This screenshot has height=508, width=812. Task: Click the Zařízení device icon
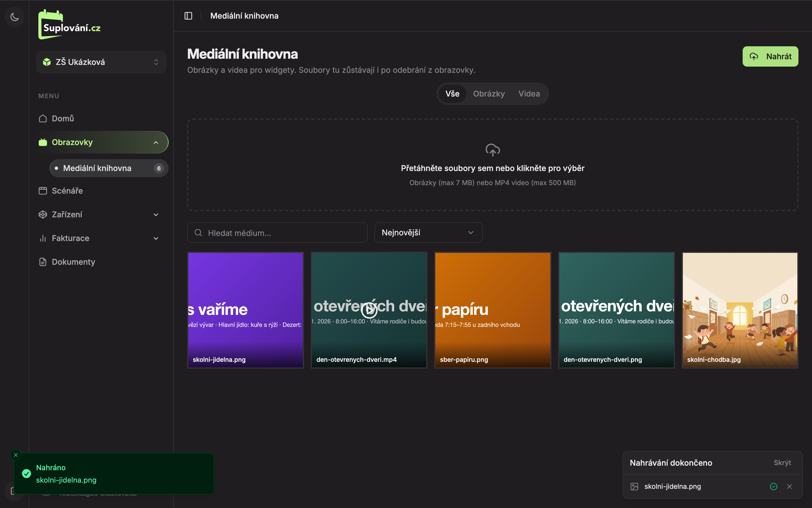point(43,214)
